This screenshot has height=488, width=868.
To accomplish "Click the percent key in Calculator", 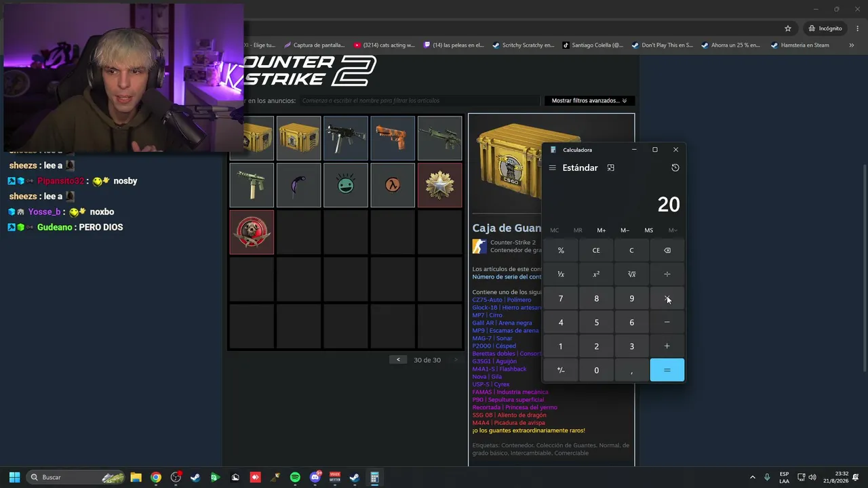I will click(561, 251).
